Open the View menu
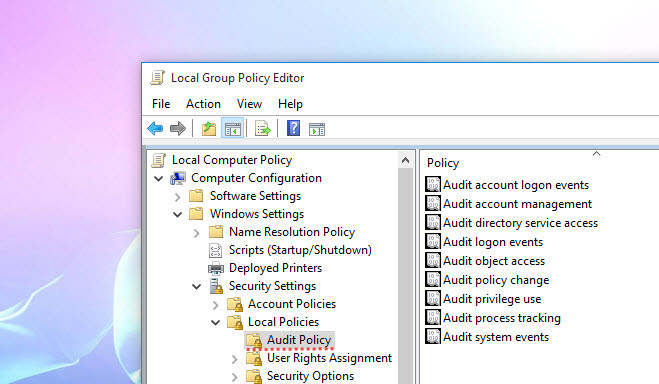 pyautogui.click(x=249, y=104)
